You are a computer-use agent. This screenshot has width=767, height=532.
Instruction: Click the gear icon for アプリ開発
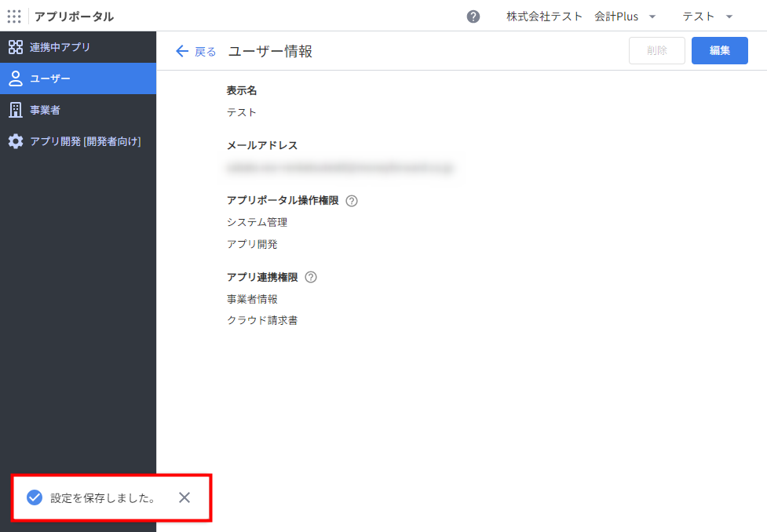[16, 141]
